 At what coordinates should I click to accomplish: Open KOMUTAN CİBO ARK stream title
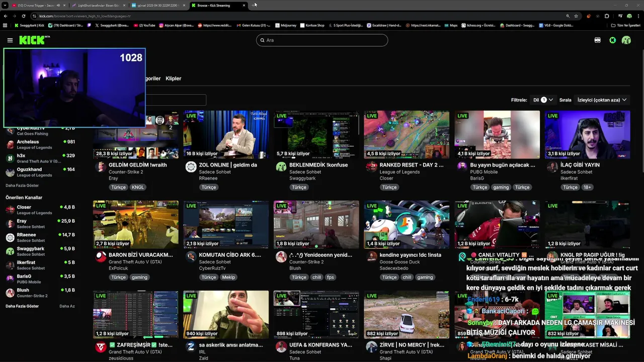click(230, 255)
